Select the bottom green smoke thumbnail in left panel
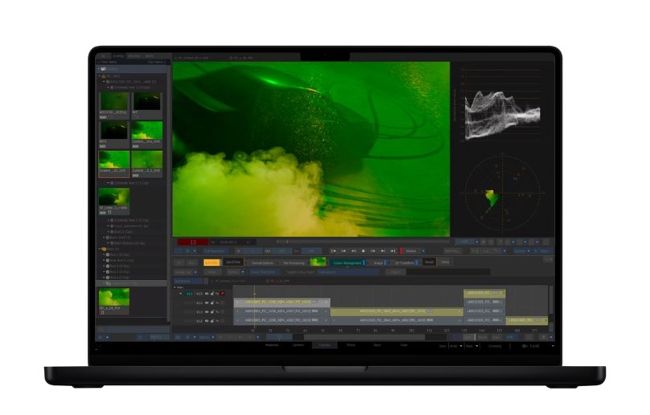Viewport: 650px width, 415px height. (x=113, y=298)
